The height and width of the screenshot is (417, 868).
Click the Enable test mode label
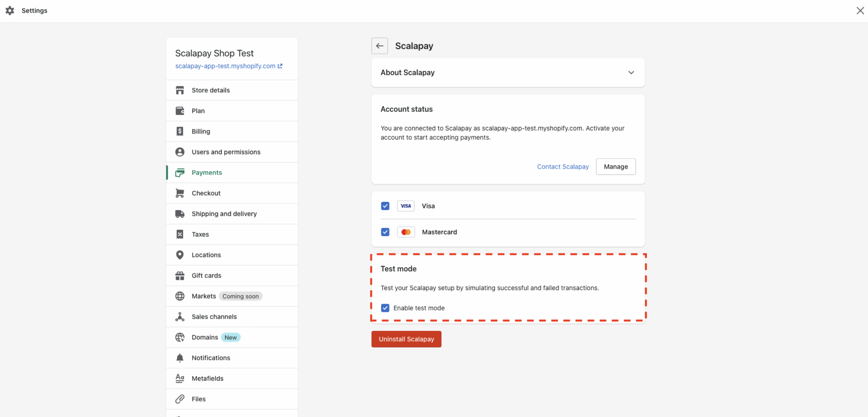click(419, 308)
